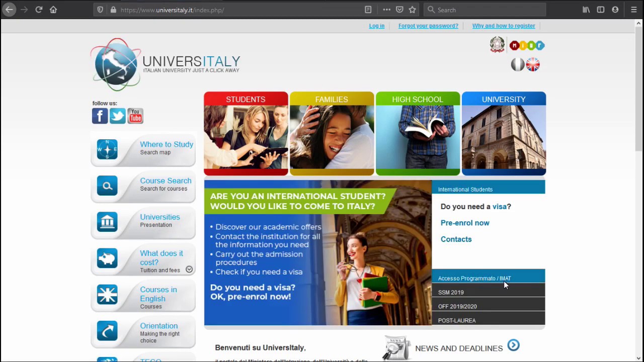The height and width of the screenshot is (362, 644).
Task: Click the building Universities icon
Action: pyautogui.click(x=107, y=222)
